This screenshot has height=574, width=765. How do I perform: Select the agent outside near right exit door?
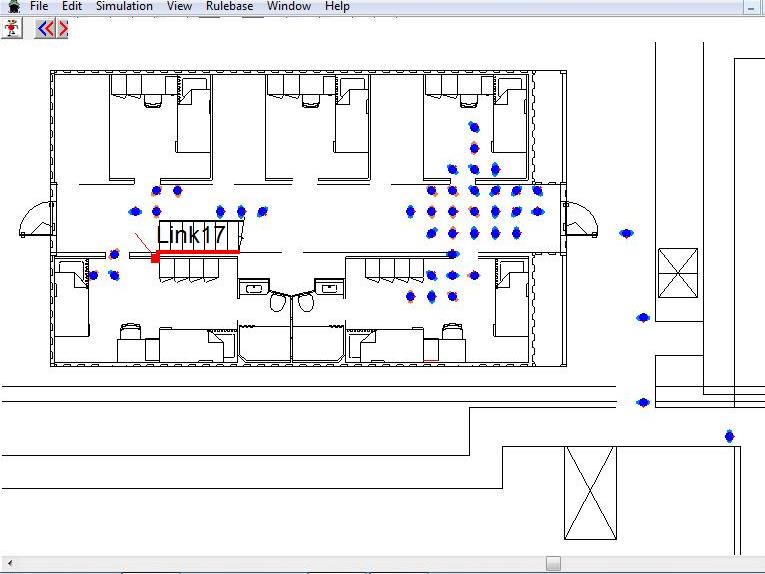(x=626, y=233)
